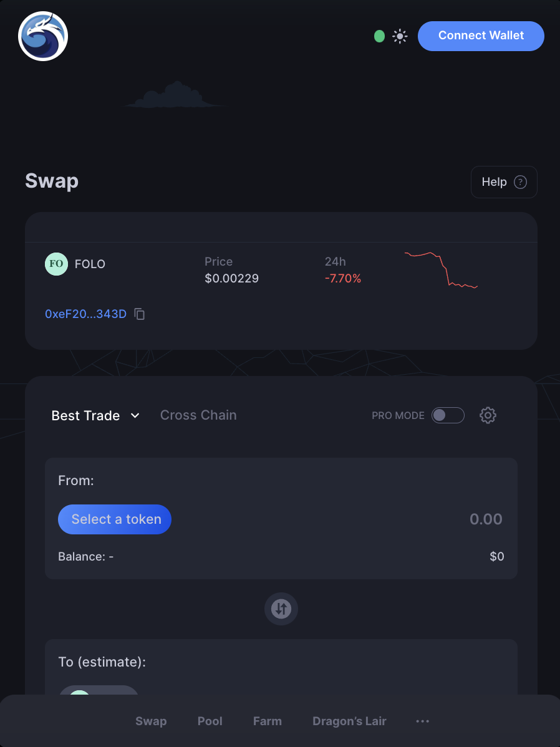Image resolution: width=560 pixels, height=747 pixels.
Task: Swap From and To tokens arrows
Action: (281, 609)
